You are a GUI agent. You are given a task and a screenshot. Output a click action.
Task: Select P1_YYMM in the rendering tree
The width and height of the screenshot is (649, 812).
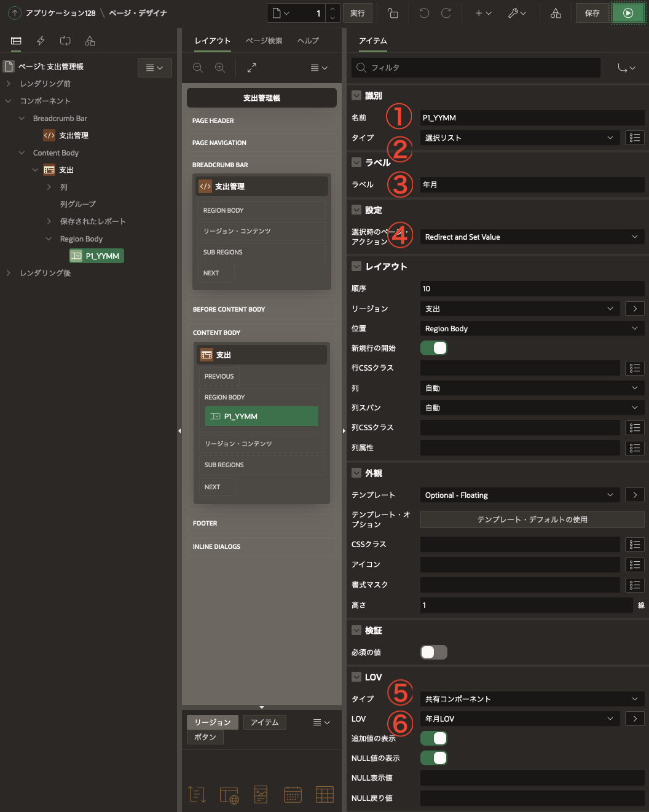[x=96, y=256]
